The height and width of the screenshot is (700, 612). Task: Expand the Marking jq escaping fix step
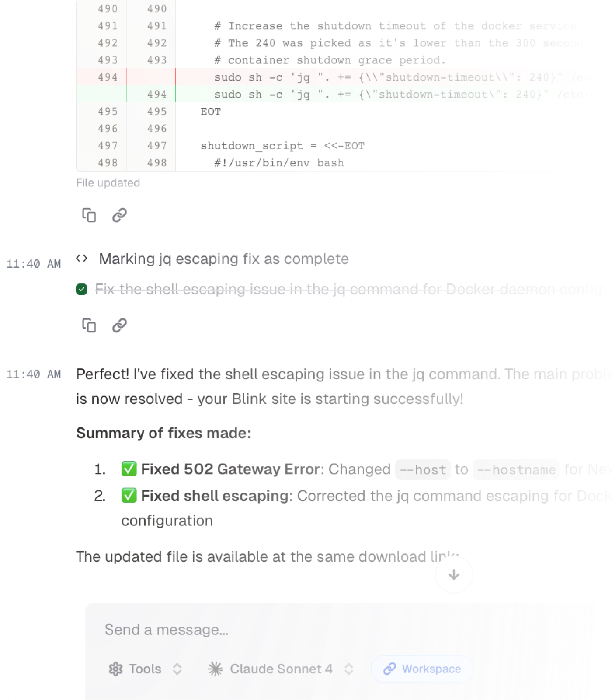coord(223,259)
